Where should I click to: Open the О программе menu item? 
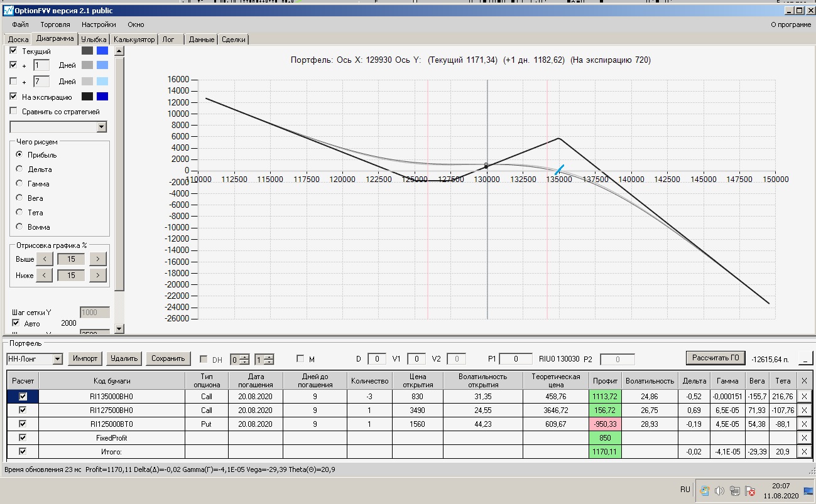click(x=790, y=24)
